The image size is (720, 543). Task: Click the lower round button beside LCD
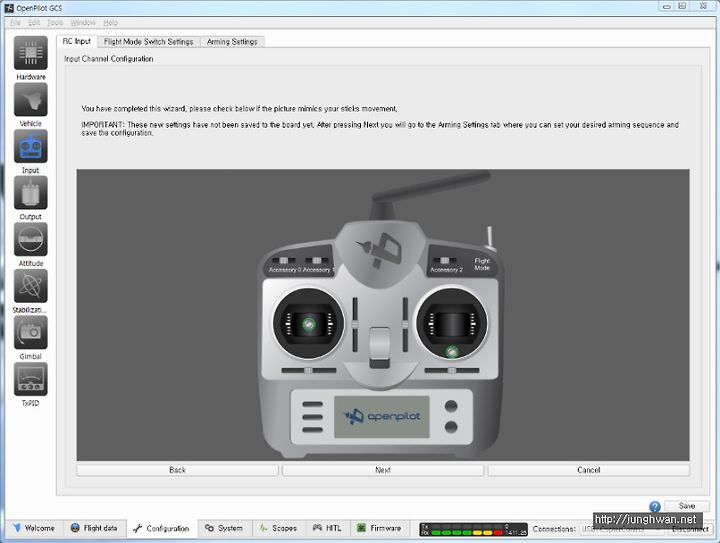click(451, 427)
